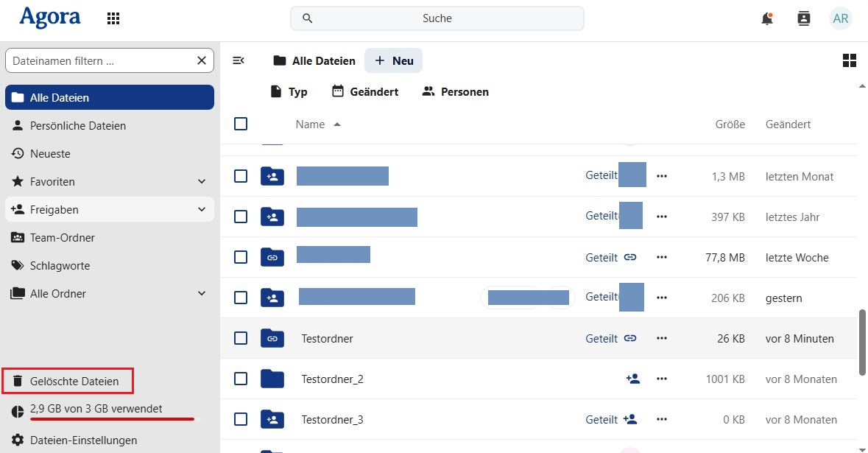Click the Neu button
Screen dimensions: 868x453
[x=394, y=60]
